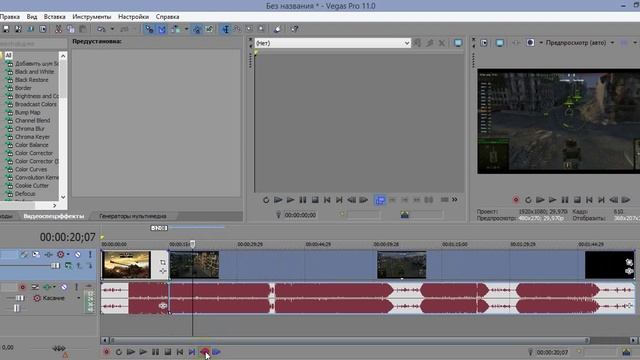Toggle mute on the video track
The width and height of the screenshot is (640, 360).
pyautogui.click(x=77, y=254)
